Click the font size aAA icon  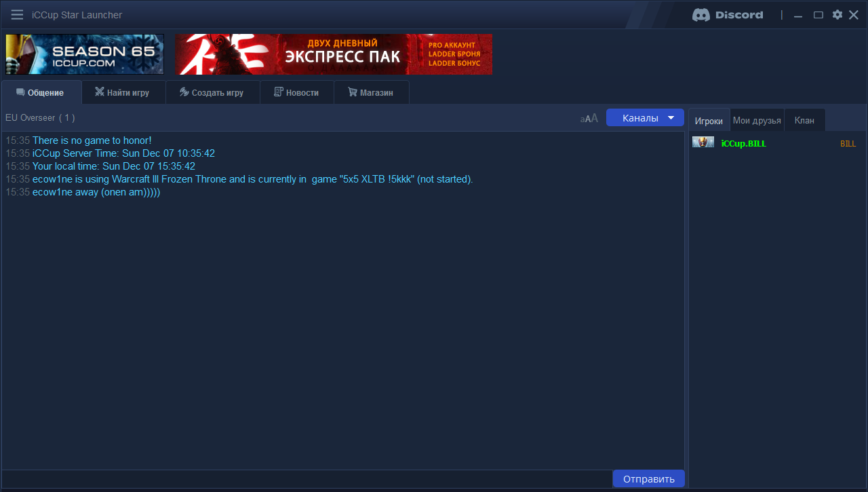pyautogui.click(x=589, y=118)
